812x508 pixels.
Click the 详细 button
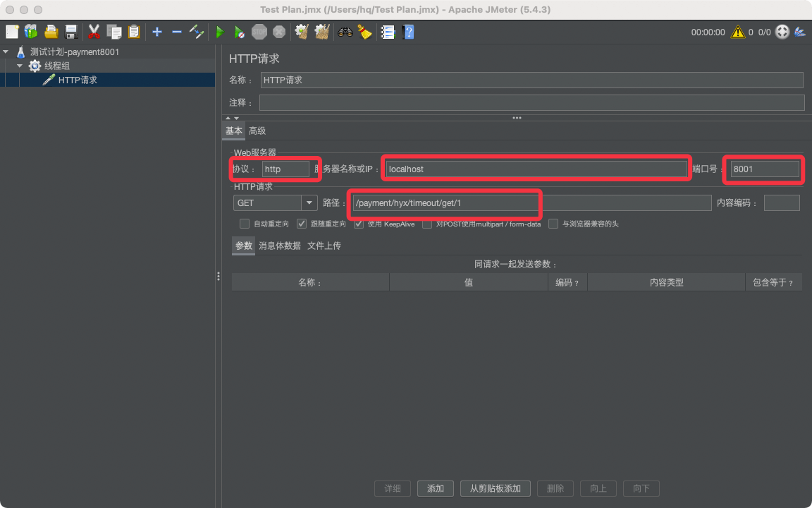tap(393, 488)
